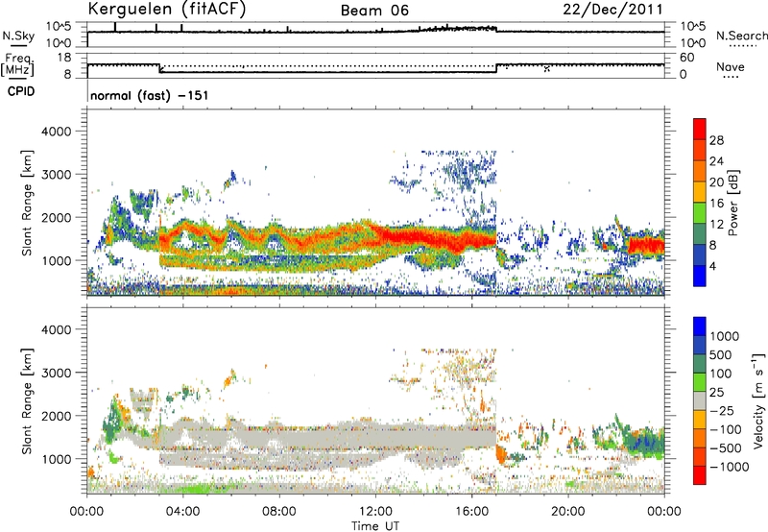The image size is (768, 532).
Task: Click the "24" label on the Power colorbar
Action: 716,161
